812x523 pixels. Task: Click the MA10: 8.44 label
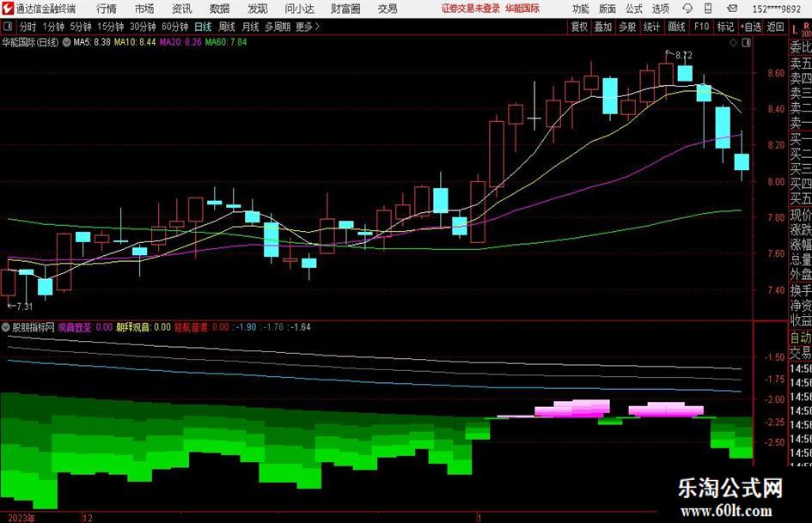pyautogui.click(x=135, y=42)
